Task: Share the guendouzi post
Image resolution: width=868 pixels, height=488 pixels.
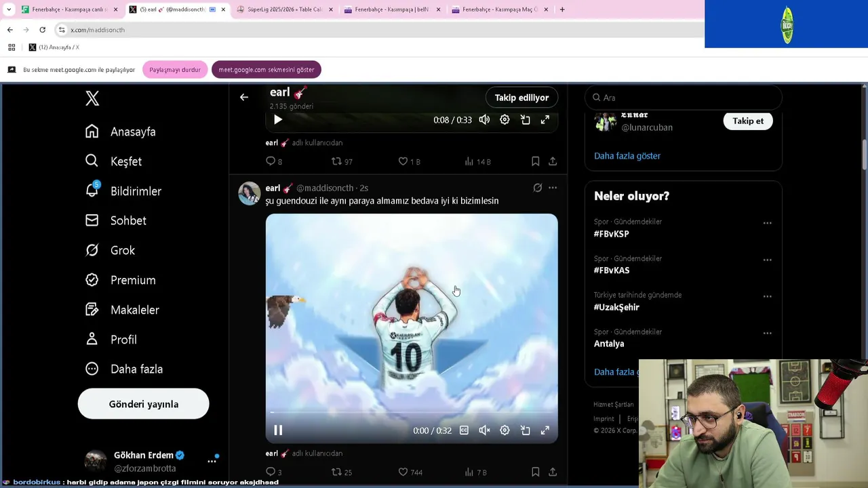Action: (553, 472)
